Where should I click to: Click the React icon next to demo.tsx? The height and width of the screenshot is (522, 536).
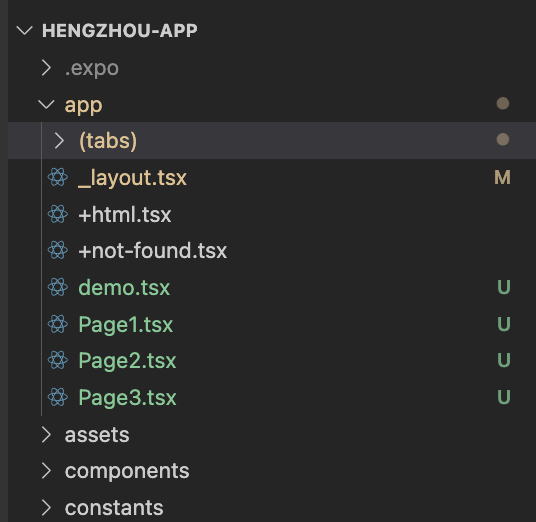[x=57, y=287]
